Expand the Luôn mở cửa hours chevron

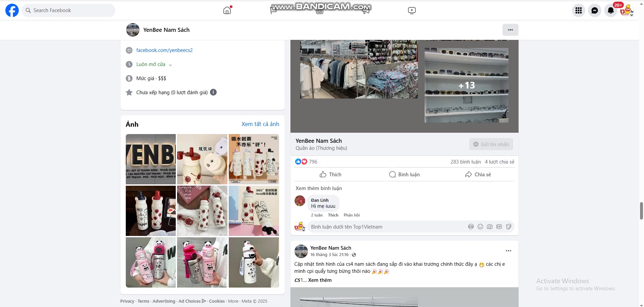click(x=170, y=64)
